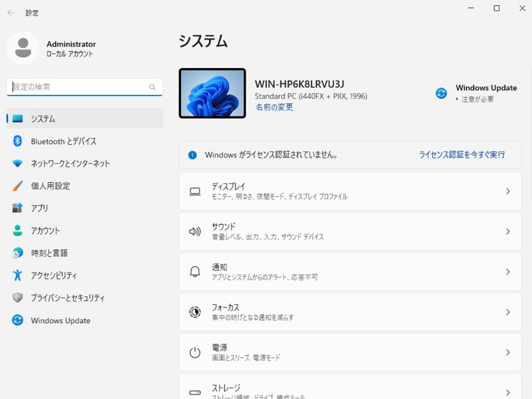532x399 pixels.
Task: Open the フォーカス settings card
Action: click(350, 312)
